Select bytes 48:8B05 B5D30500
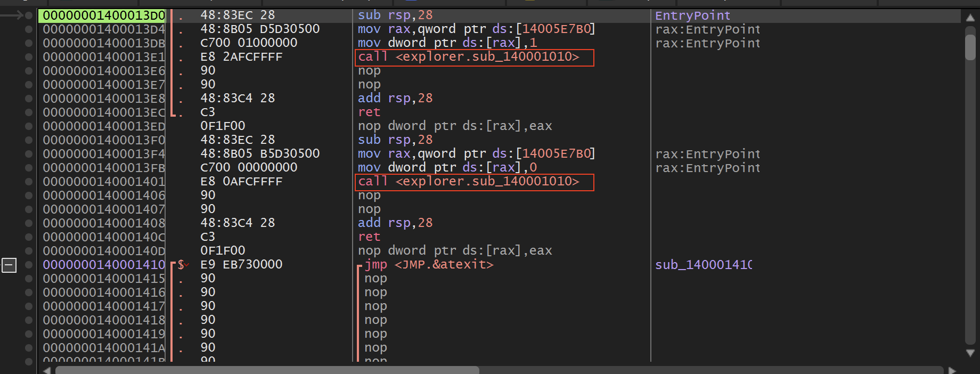The image size is (980, 374). point(260,154)
